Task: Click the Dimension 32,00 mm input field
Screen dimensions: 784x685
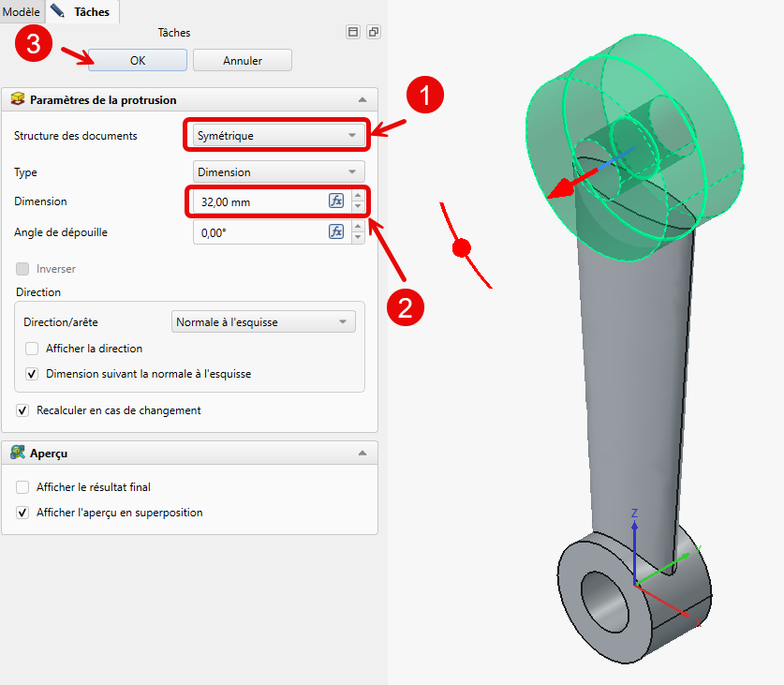Action: pos(259,201)
